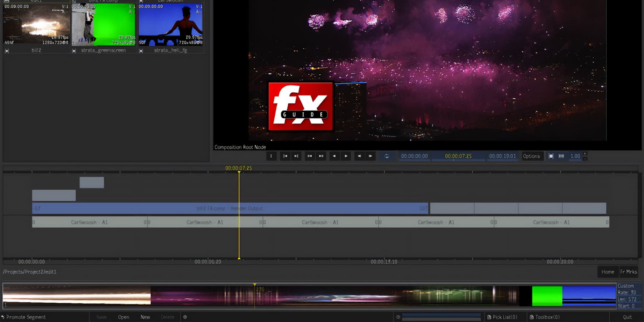The width and height of the screenshot is (644, 322).
Task: Click the small circular icon next to Delete
Action: [185, 317]
